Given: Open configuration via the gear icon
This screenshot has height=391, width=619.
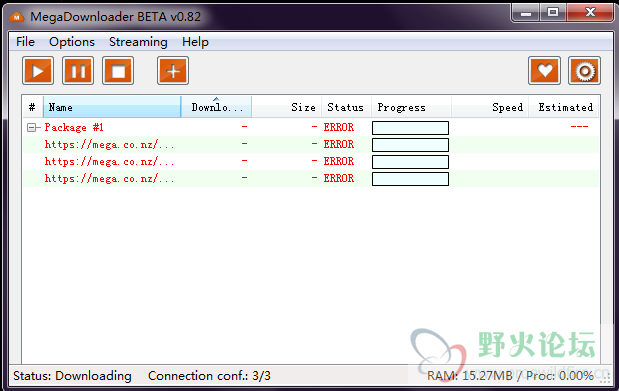Looking at the screenshot, I should tap(584, 71).
